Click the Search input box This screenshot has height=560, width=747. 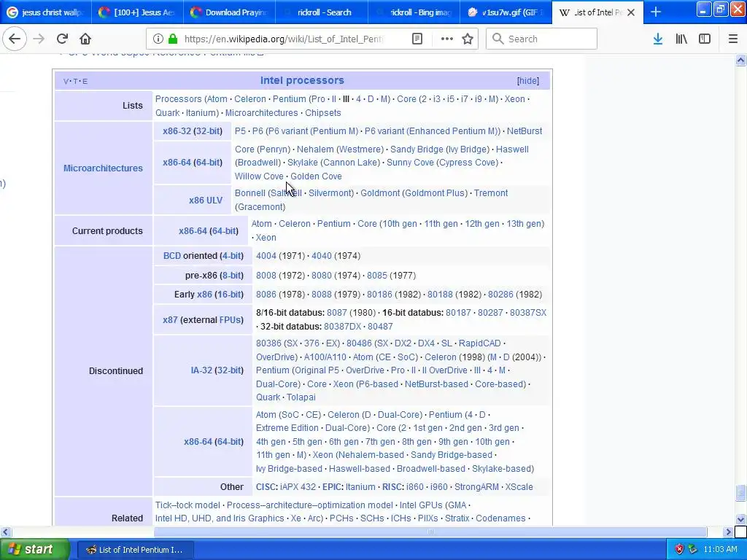pyautogui.click(x=541, y=39)
